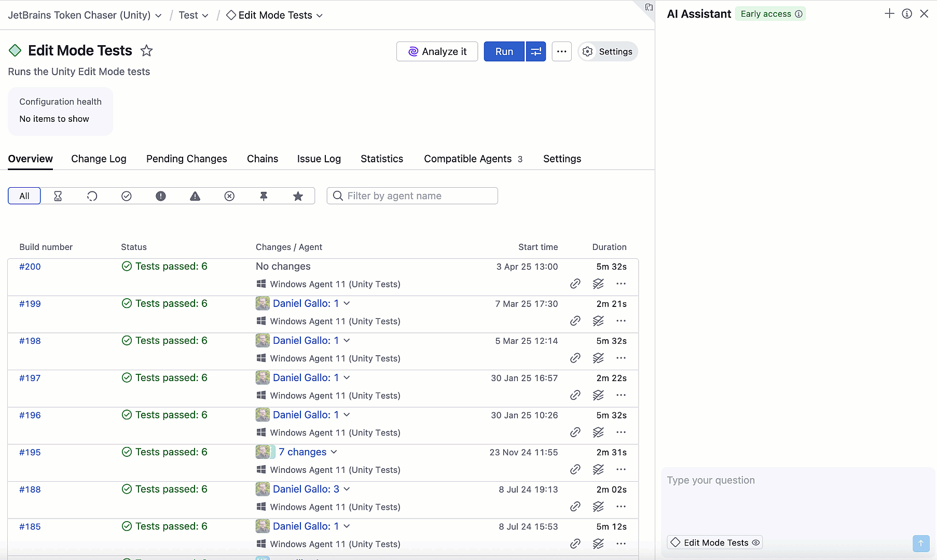Star Edit Mode Tests as favorite

coord(147,51)
